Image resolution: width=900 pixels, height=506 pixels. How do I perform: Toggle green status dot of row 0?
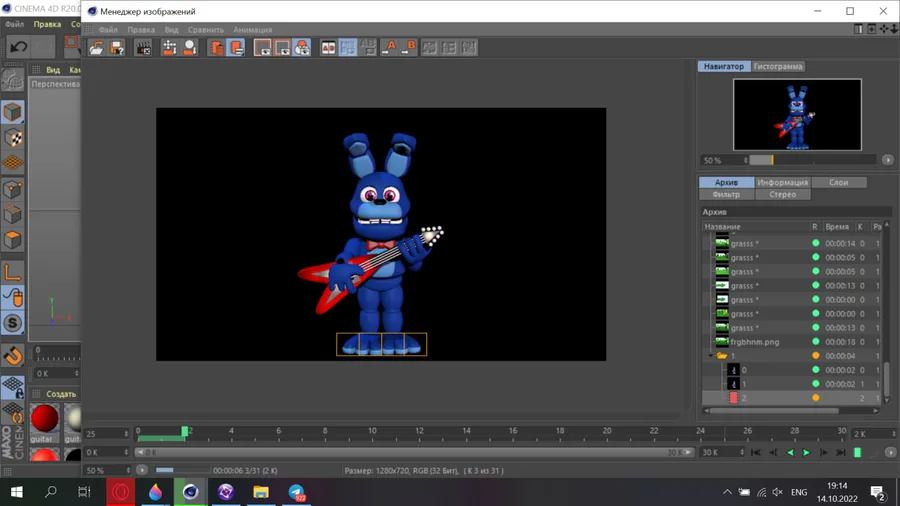click(816, 370)
